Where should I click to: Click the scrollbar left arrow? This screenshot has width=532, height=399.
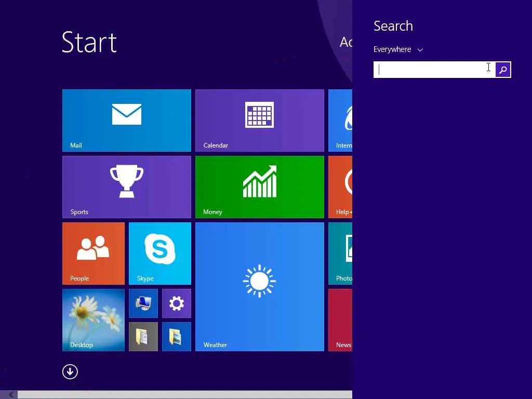(11, 395)
